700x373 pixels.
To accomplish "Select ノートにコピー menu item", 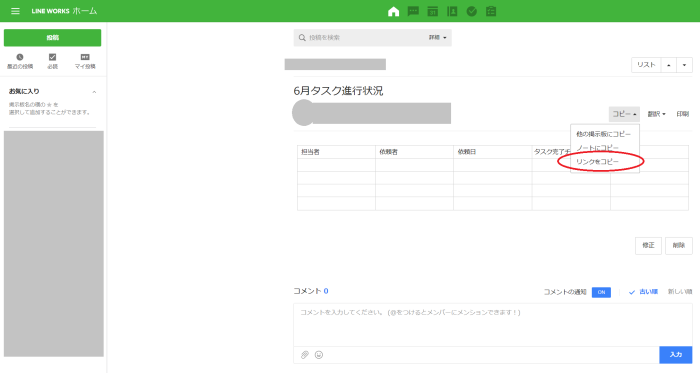I will tap(597, 148).
